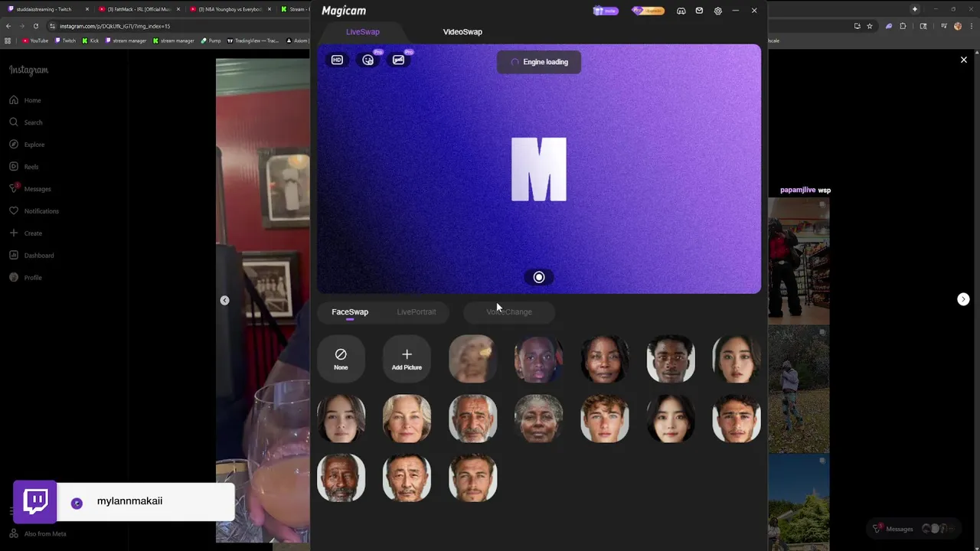Select elderly man with white beard face
Image resolution: width=980 pixels, height=551 pixels.
tap(341, 478)
